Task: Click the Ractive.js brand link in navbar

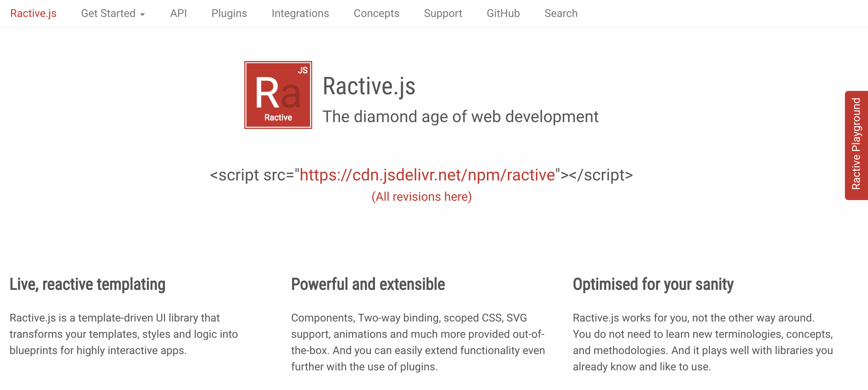Action: [33, 14]
